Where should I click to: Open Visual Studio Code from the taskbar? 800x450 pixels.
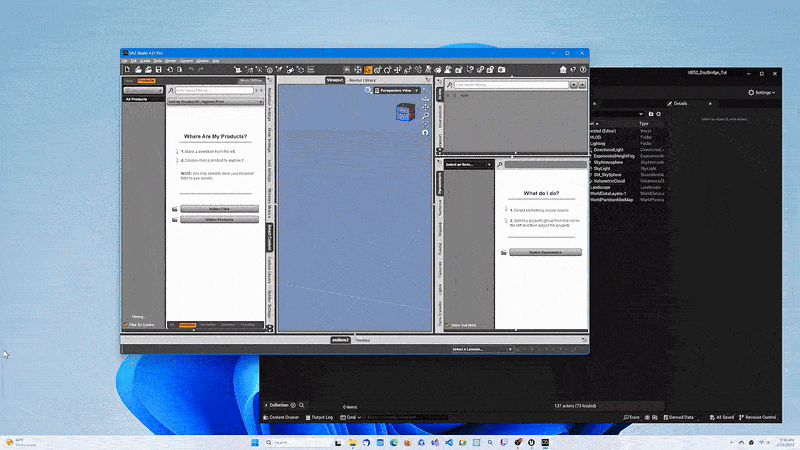448,442
